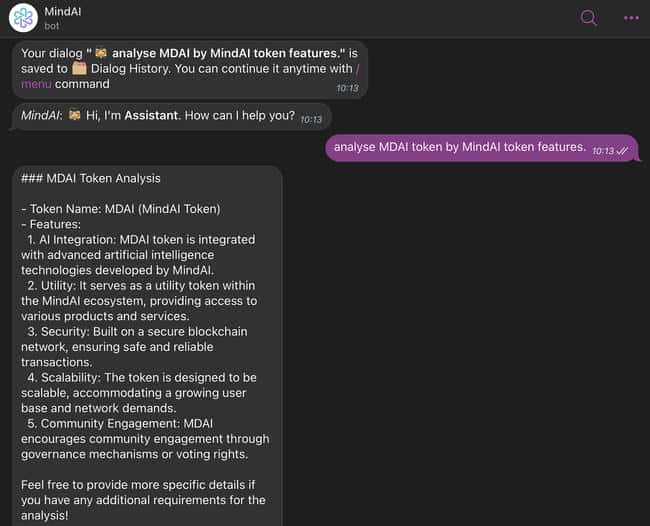
Task: Tap the MindAI chat title
Action: 63,12
